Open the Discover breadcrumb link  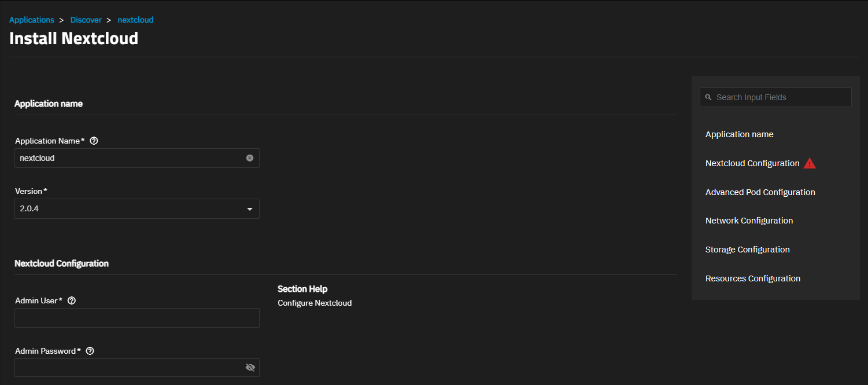86,20
